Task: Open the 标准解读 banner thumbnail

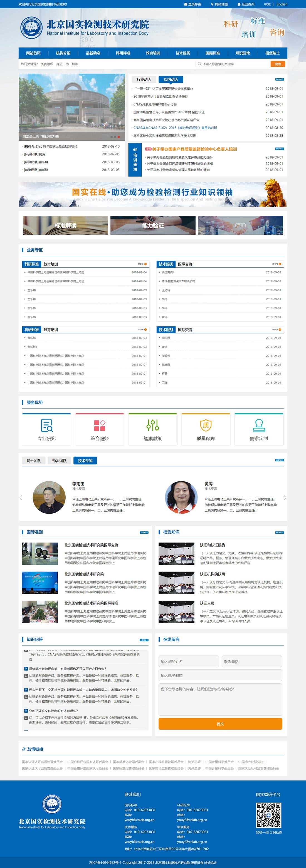Action: coord(65,225)
